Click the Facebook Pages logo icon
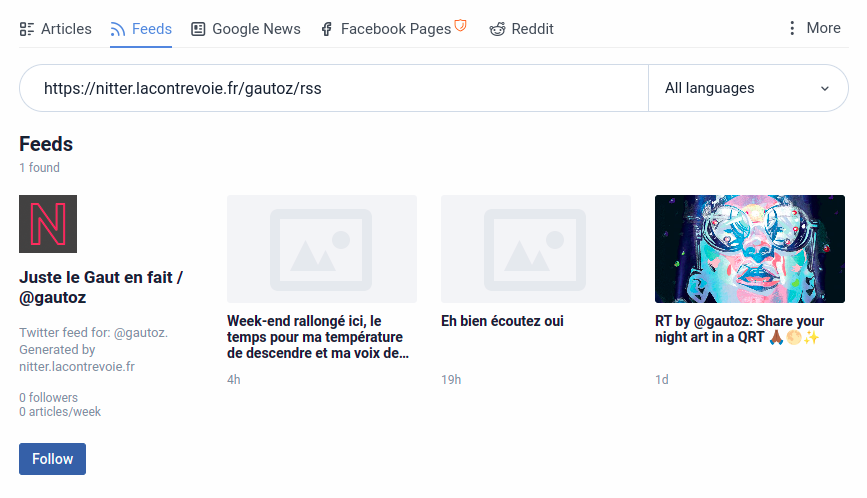This screenshot has width=867, height=498. tap(326, 30)
